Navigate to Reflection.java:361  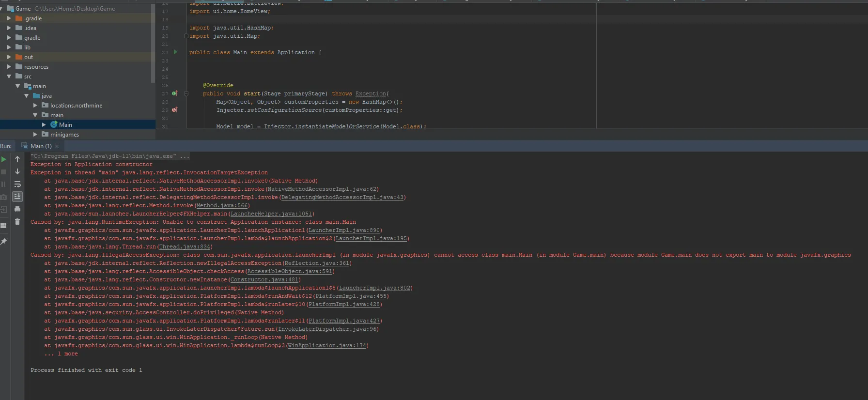point(317,263)
